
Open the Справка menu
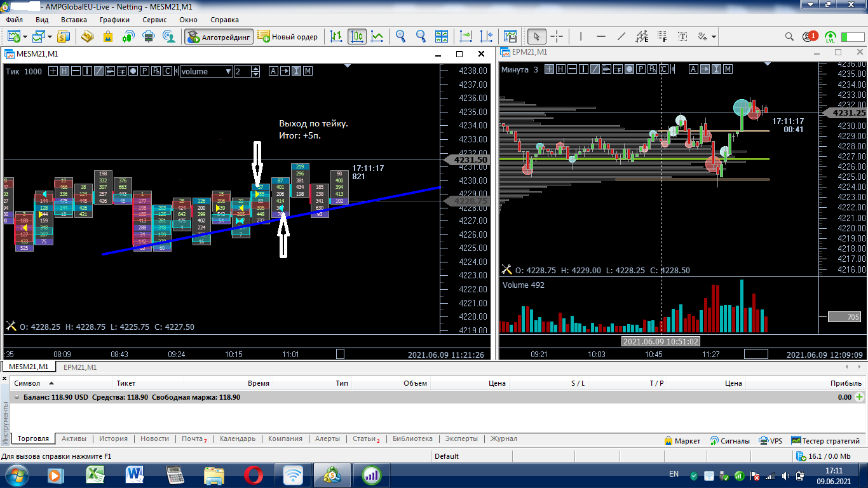224,20
